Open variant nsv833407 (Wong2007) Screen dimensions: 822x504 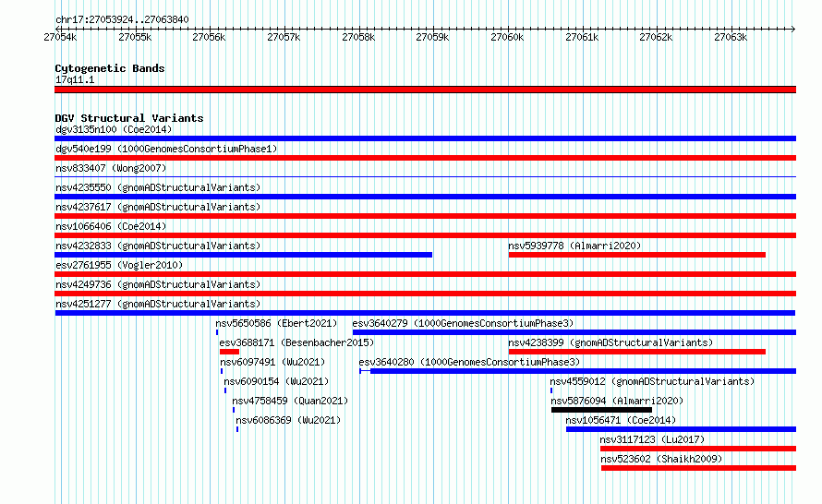[x=111, y=168]
